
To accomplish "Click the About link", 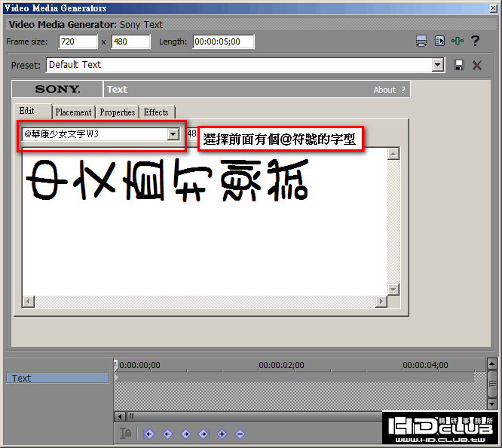I will (384, 90).
